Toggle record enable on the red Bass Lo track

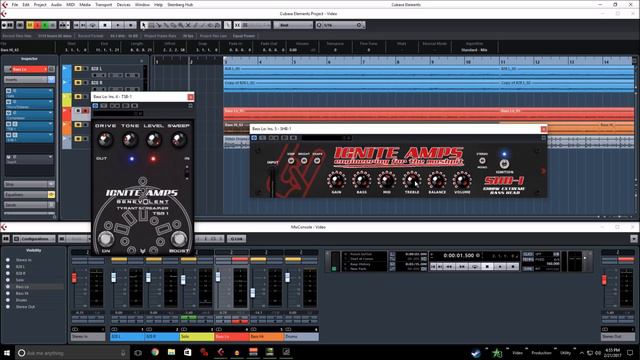[x=85, y=111]
